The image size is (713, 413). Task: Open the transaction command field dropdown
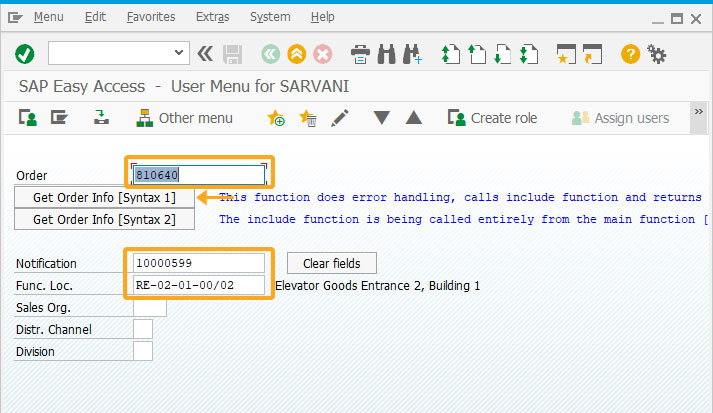point(179,53)
